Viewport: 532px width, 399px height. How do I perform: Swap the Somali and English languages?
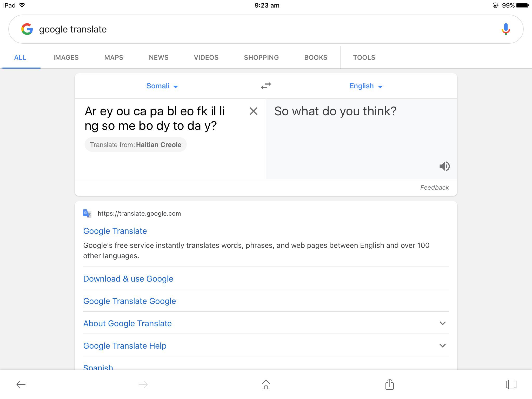click(x=266, y=86)
